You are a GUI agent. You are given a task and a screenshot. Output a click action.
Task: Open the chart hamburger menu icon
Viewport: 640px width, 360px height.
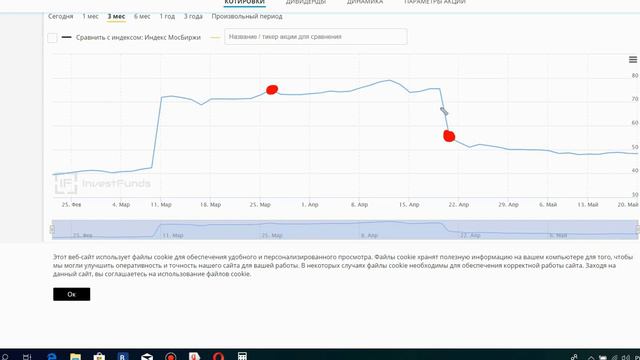click(633, 60)
